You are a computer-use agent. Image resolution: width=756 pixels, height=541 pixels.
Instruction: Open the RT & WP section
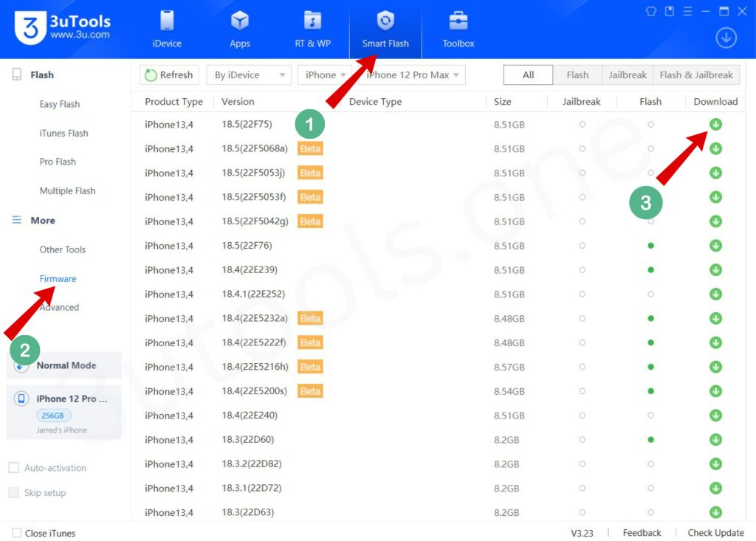(x=312, y=29)
